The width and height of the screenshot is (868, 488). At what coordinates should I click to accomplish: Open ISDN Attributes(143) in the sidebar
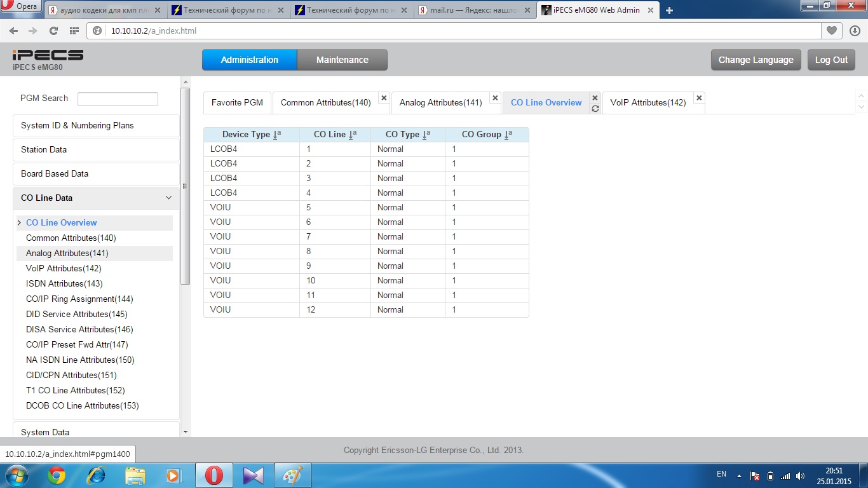[x=64, y=283]
